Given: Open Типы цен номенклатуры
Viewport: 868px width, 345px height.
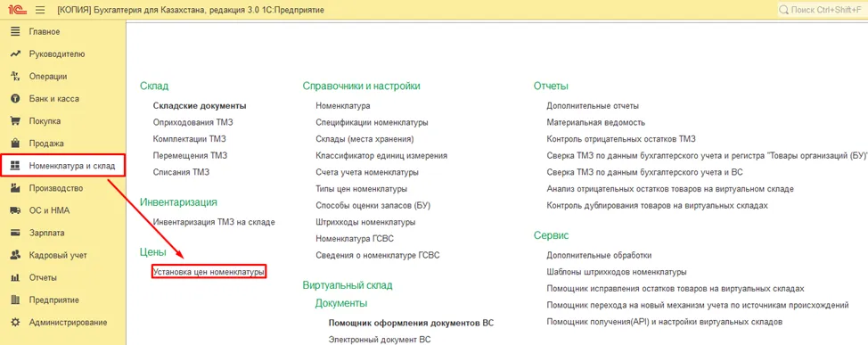Looking at the screenshot, I should (x=362, y=189).
